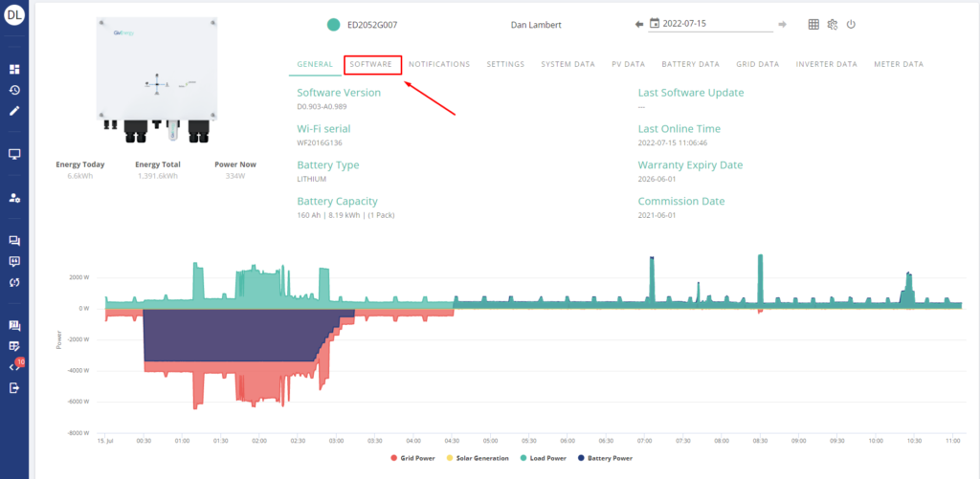This screenshot has width=980, height=479.
Task: Click the logout icon at sidebar bottom
Action: click(14, 388)
